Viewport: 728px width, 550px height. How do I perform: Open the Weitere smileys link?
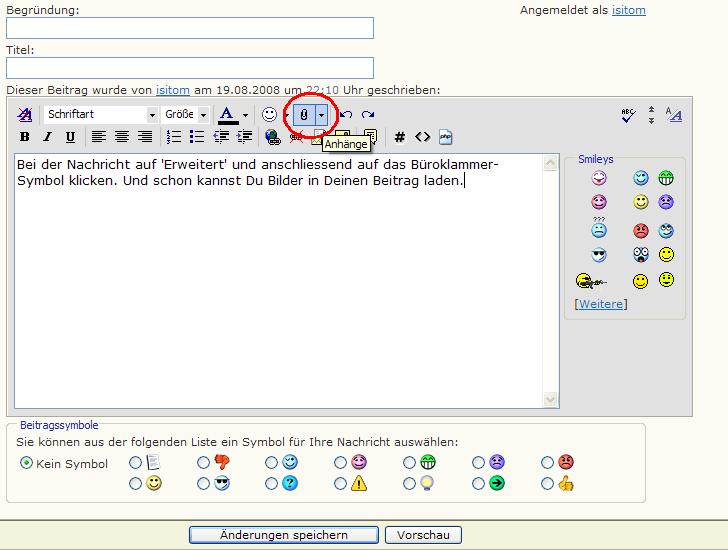click(601, 304)
